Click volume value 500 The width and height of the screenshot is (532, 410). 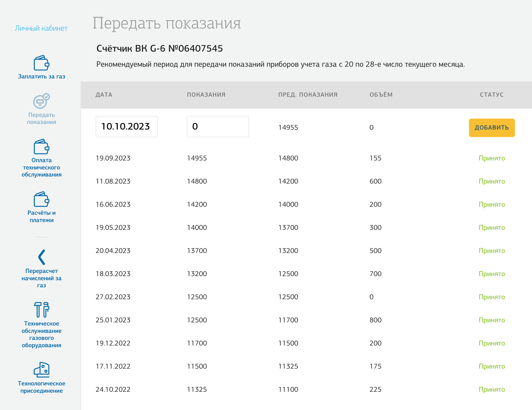point(375,251)
